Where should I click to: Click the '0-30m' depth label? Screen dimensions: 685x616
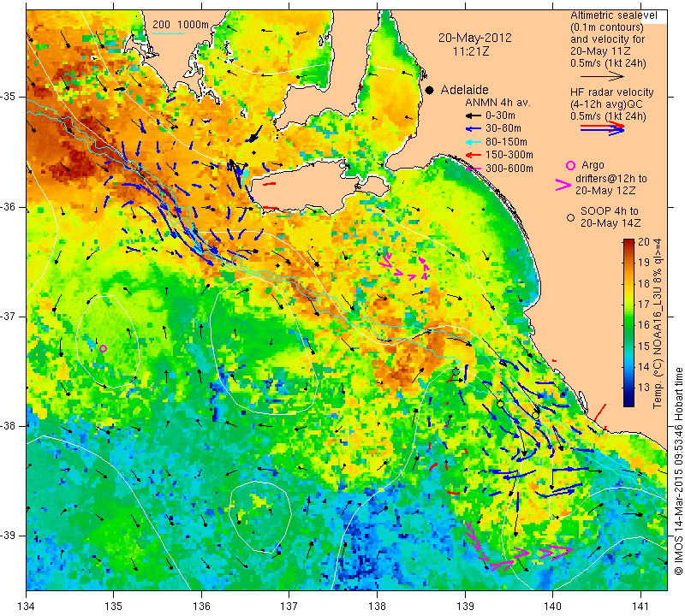click(x=500, y=115)
